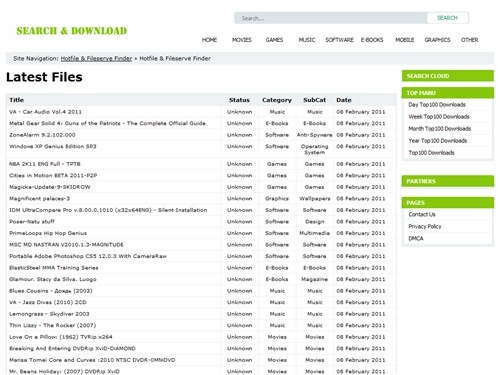Viewport: 500px width, 375px height.
Task: Open VA - Car Audio Vol.4 2011
Action: (x=45, y=112)
